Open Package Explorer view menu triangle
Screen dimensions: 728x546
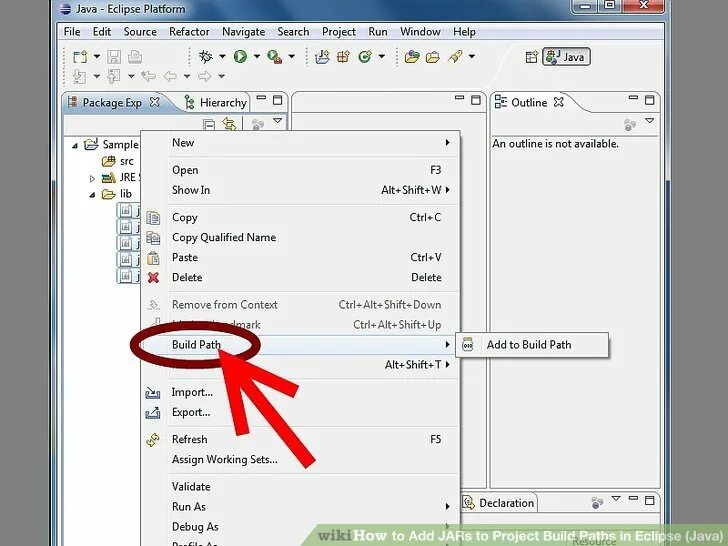pos(278,121)
